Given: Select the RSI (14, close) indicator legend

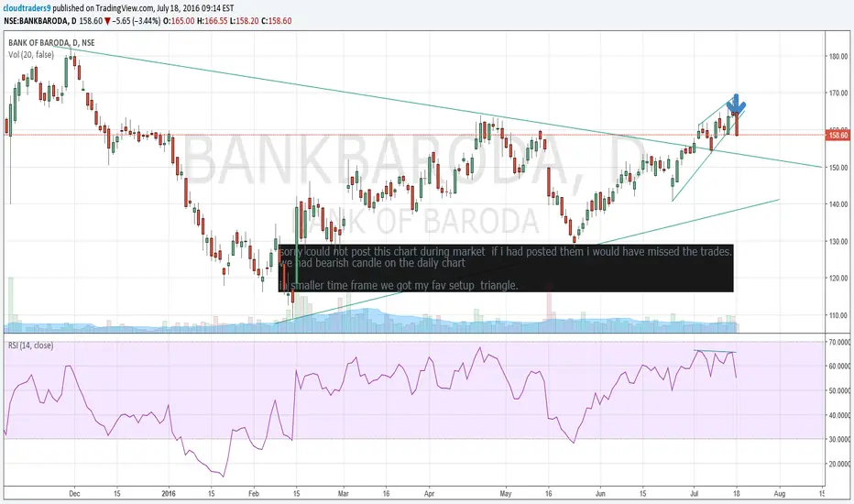Looking at the screenshot, I should pos(30,345).
